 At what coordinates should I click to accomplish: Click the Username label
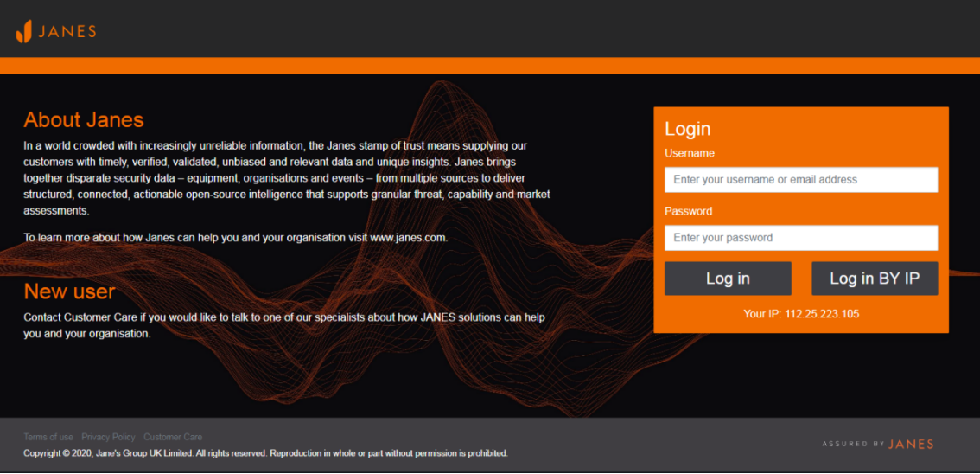click(x=690, y=153)
